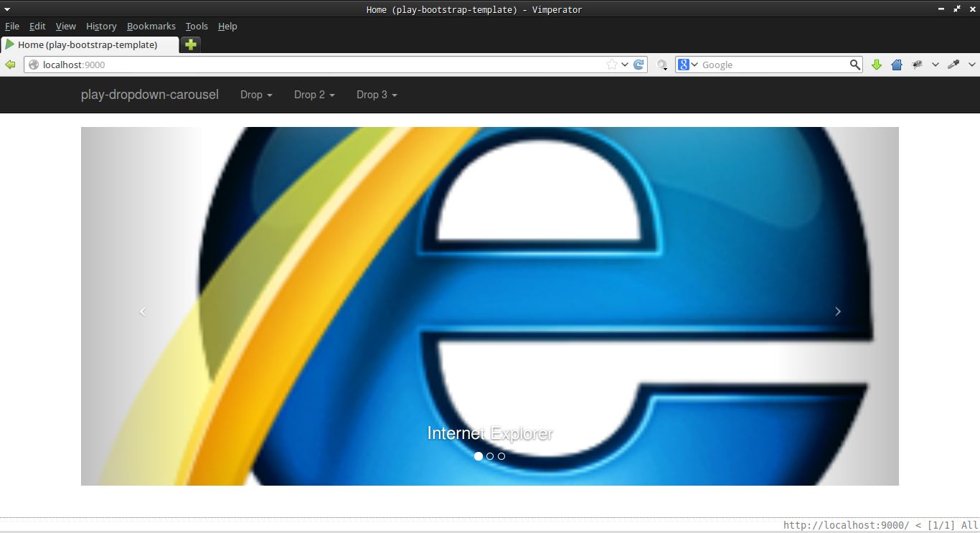
Task: Select the second carousel indicator dot
Action: (x=490, y=456)
